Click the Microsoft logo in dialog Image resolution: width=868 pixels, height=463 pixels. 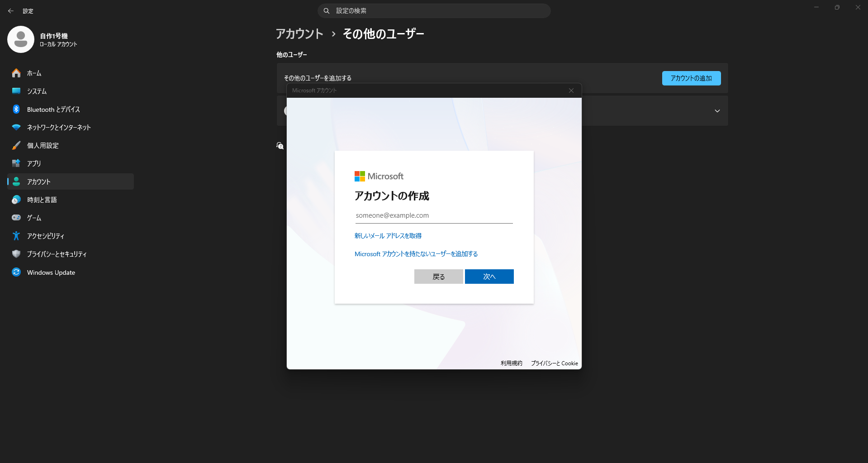[379, 176]
